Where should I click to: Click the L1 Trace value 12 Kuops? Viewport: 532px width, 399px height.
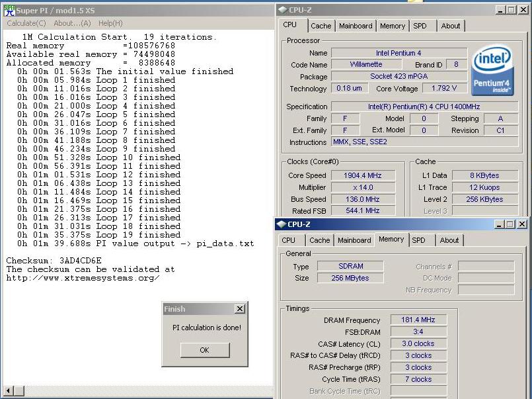[485, 187]
